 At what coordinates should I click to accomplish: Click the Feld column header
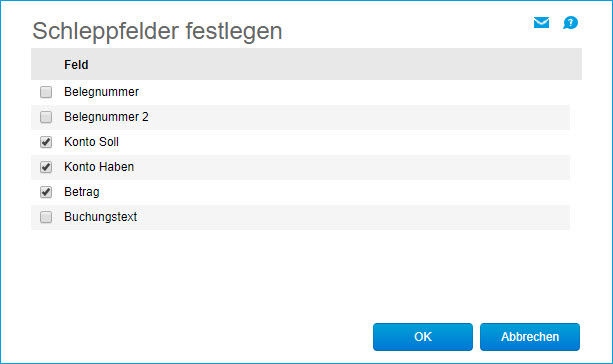point(76,65)
